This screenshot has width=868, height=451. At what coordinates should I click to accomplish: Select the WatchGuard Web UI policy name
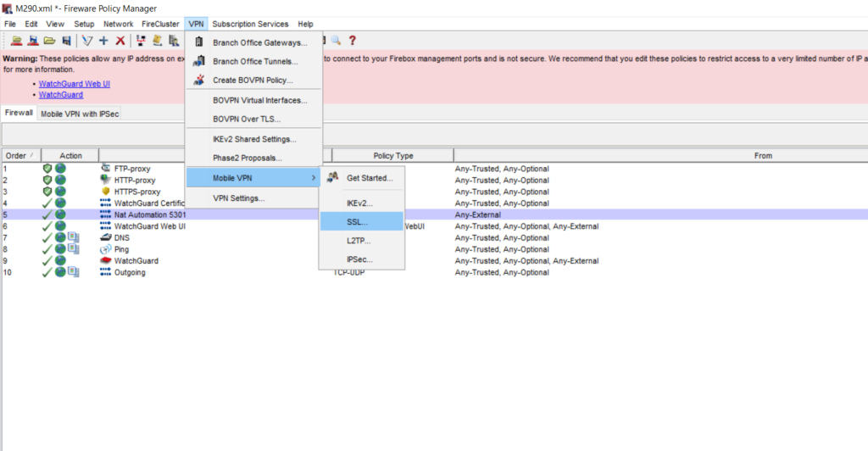pyautogui.click(x=149, y=225)
